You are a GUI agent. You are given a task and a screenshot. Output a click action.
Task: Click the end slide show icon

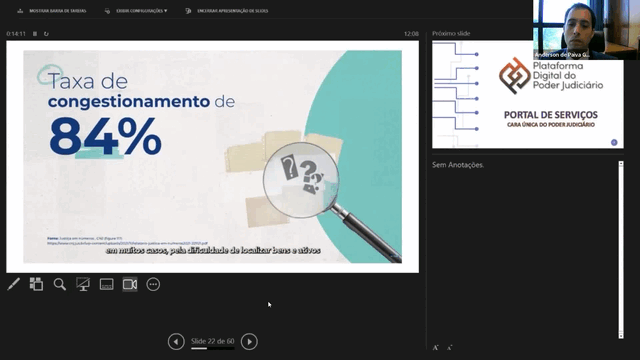point(188,11)
